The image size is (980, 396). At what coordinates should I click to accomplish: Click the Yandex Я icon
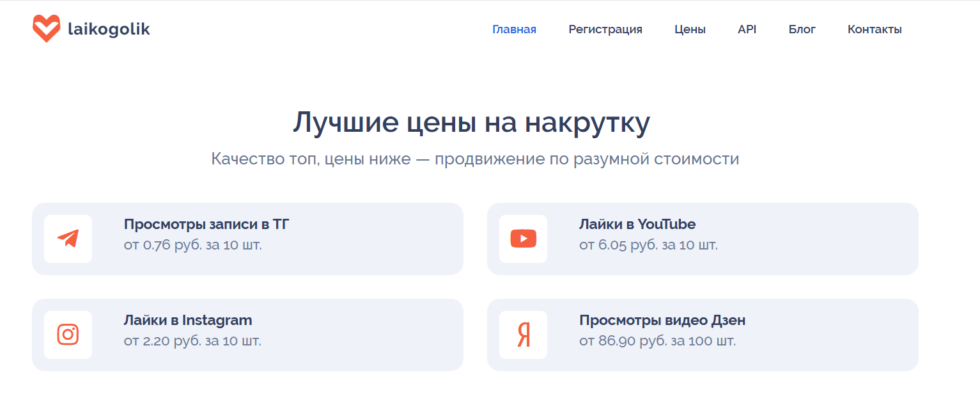524,335
